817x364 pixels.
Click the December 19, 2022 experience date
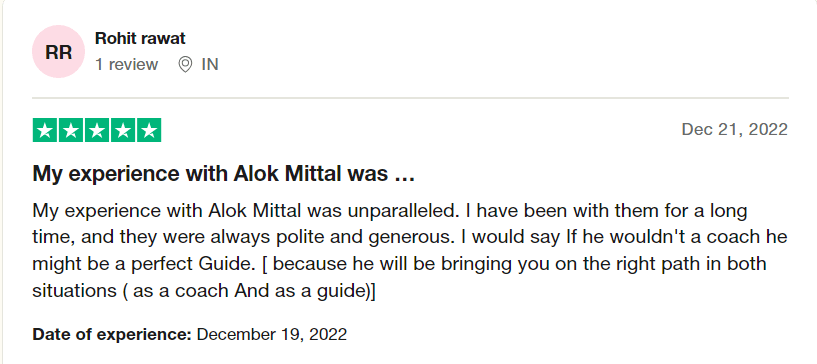pos(271,334)
